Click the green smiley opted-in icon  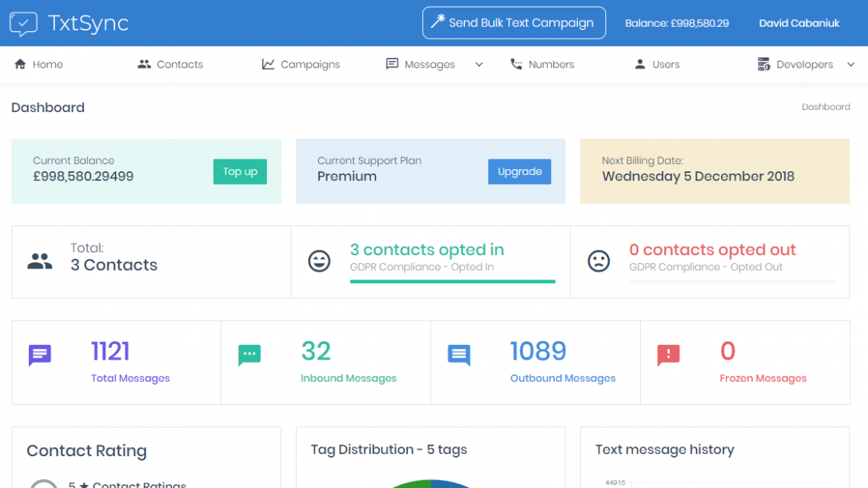(319, 261)
